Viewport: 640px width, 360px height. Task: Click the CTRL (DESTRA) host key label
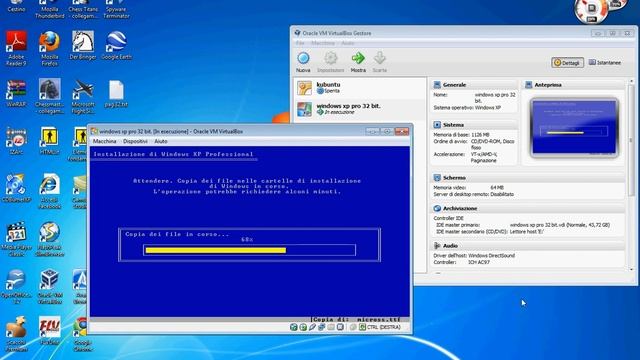(x=384, y=327)
